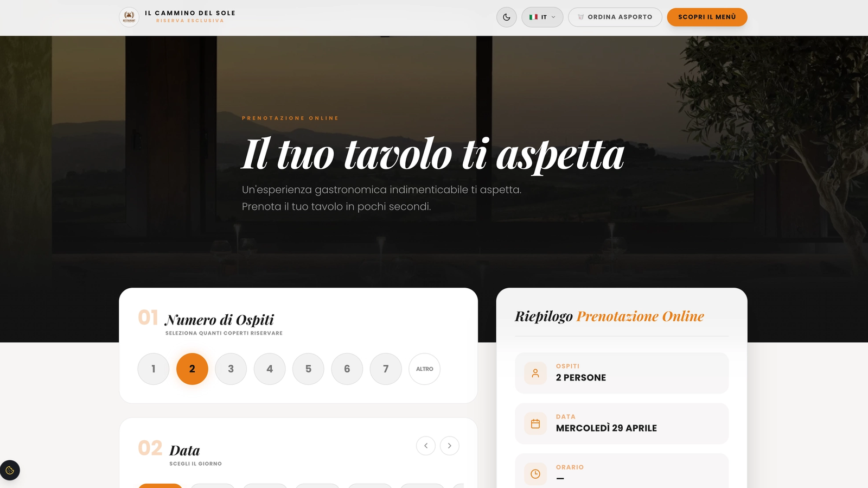Click 'RISERVA ESCLUSIVA' tagline
Screen dimensions: 868x488
point(190,21)
